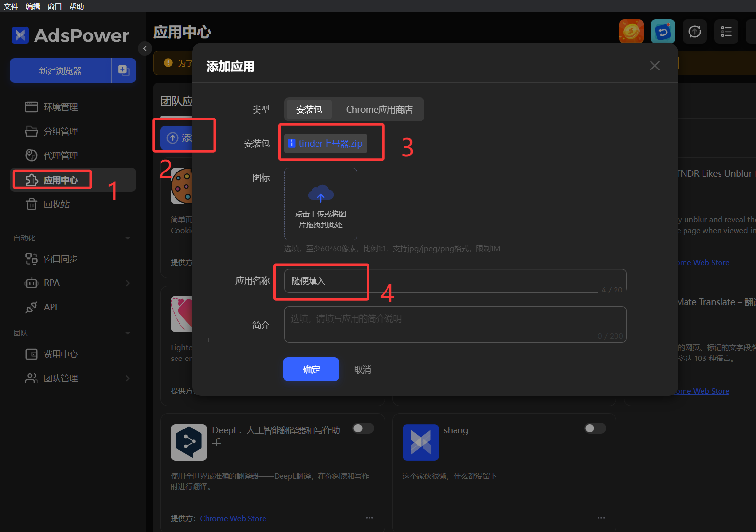Enable the shang app toggle
The height and width of the screenshot is (532, 756).
(595, 428)
